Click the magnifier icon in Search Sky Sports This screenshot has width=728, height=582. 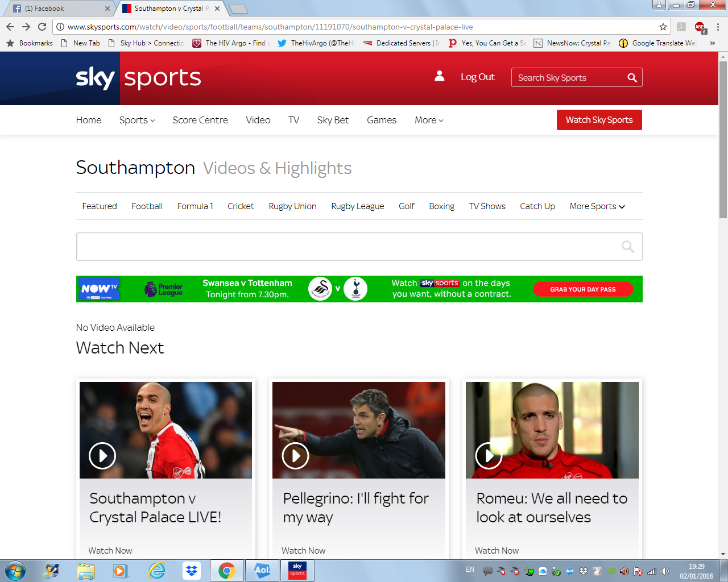tap(632, 78)
